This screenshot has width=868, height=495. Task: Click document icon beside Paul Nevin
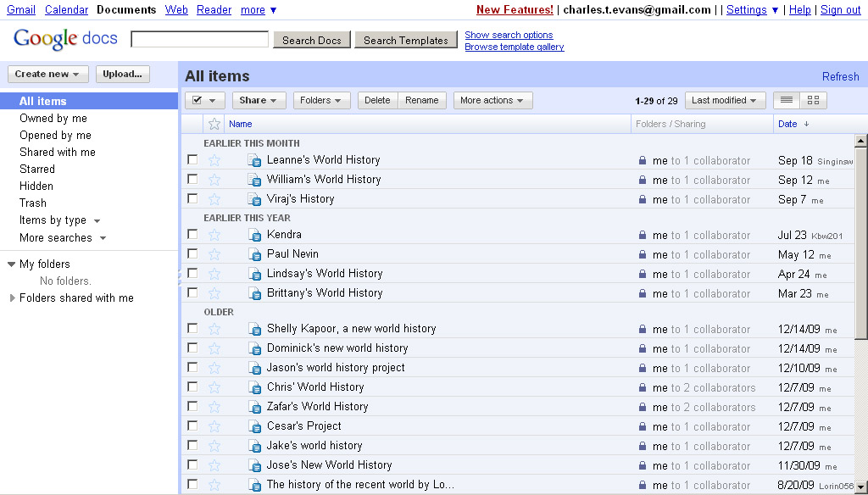(254, 254)
